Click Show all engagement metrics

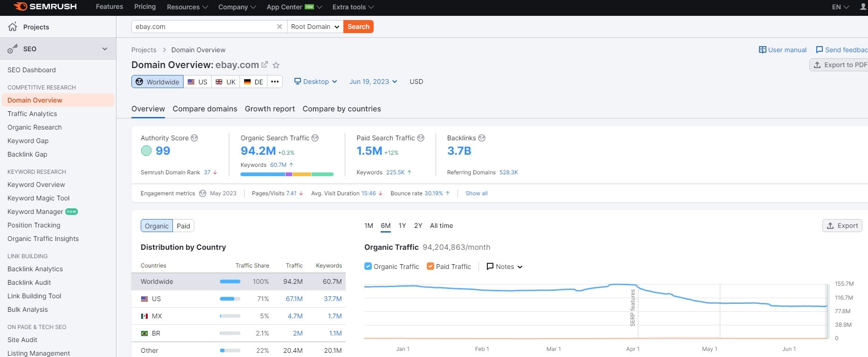(477, 193)
